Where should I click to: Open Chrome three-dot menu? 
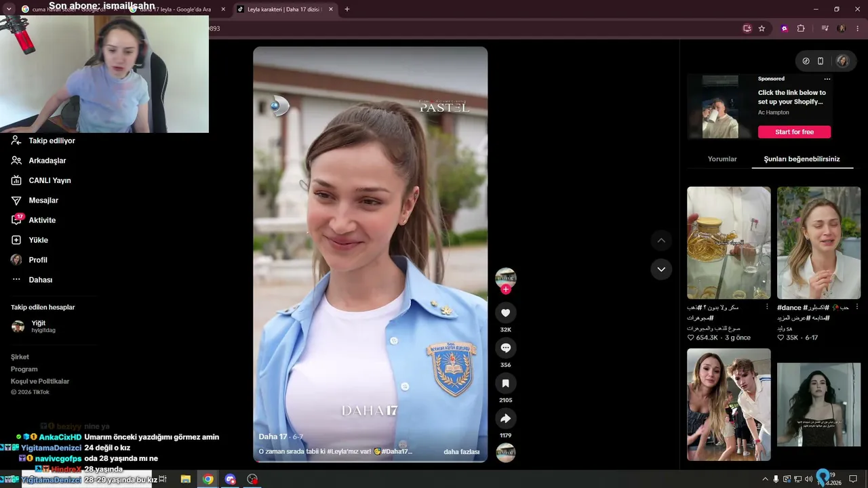coord(856,28)
